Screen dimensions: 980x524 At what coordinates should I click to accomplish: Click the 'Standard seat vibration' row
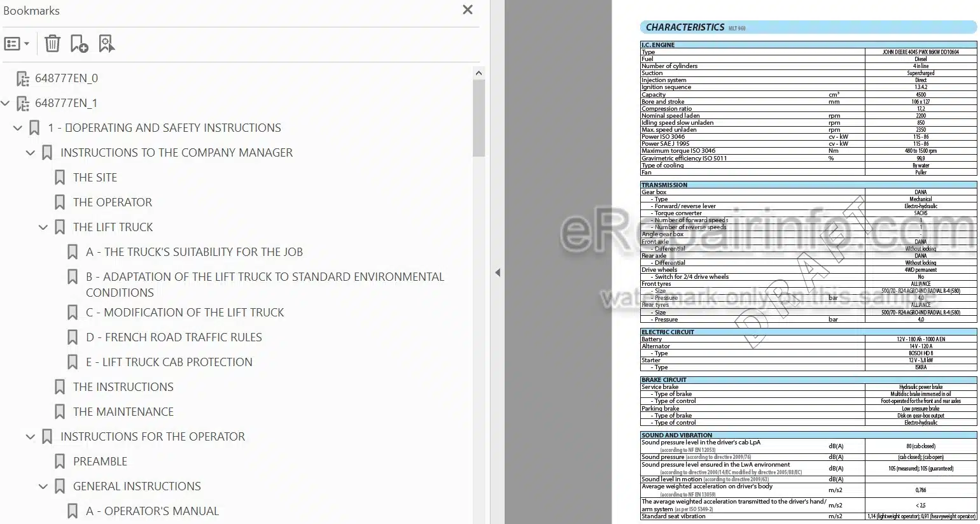[x=808, y=516]
